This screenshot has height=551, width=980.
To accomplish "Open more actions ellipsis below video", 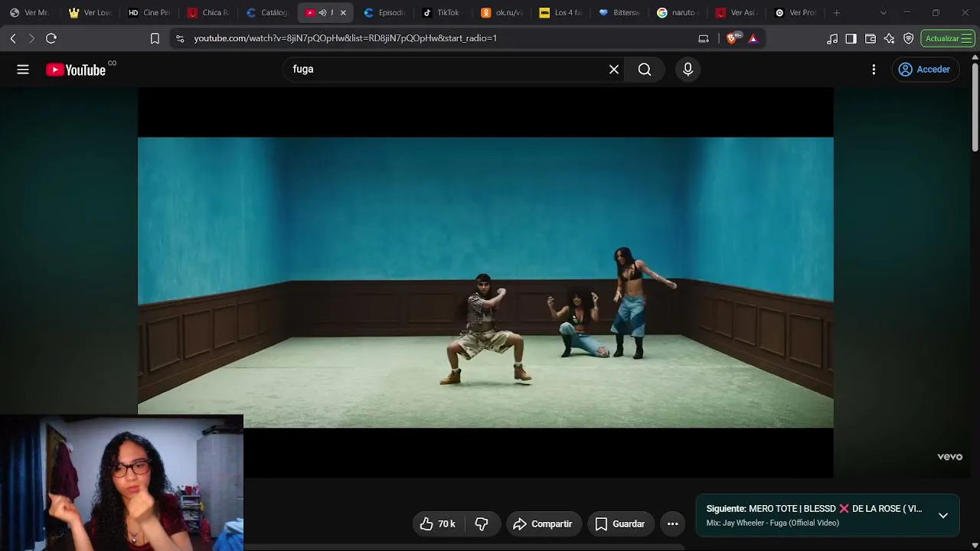I will [673, 524].
